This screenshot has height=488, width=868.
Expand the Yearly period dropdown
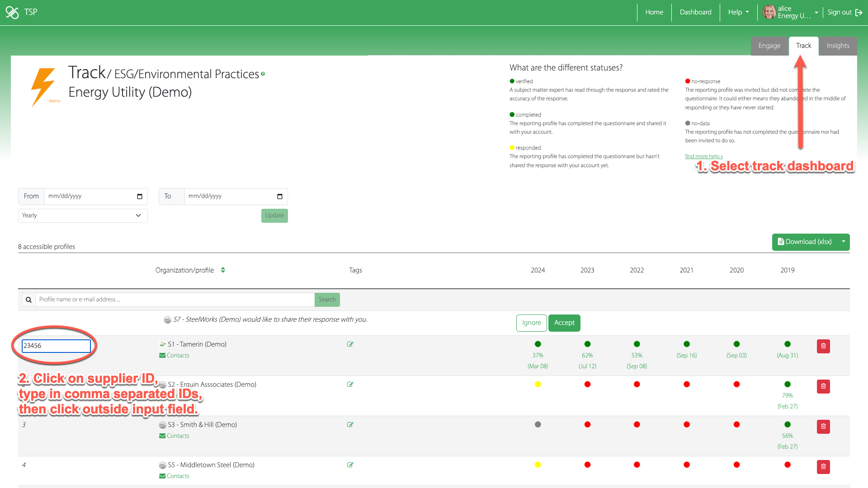point(83,216)
